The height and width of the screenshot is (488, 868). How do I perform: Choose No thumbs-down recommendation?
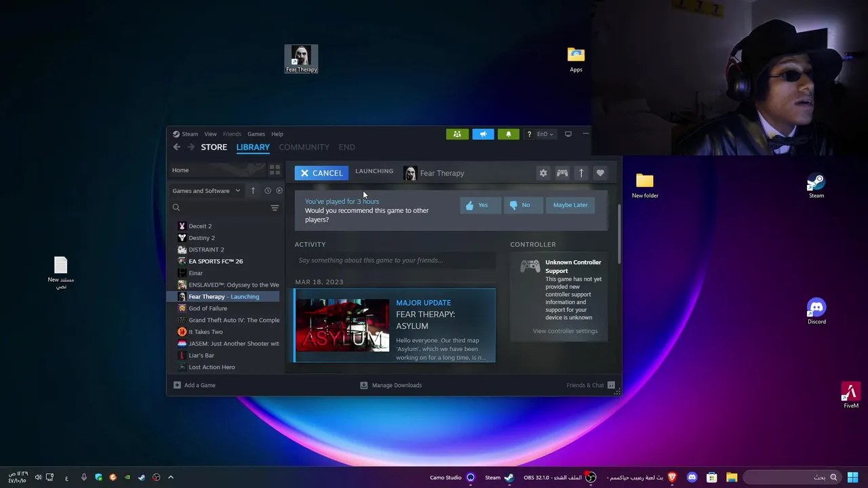coord(523,205)
